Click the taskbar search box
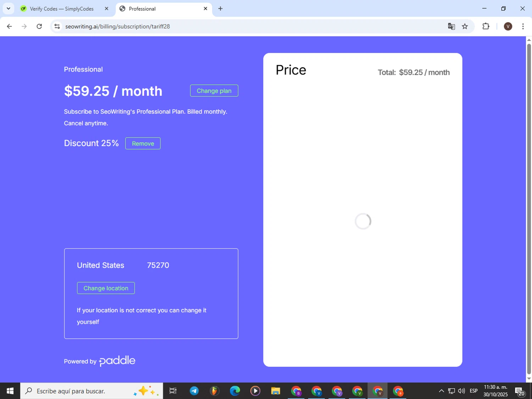This screenshot has height=399, width=532. point(92,391)
